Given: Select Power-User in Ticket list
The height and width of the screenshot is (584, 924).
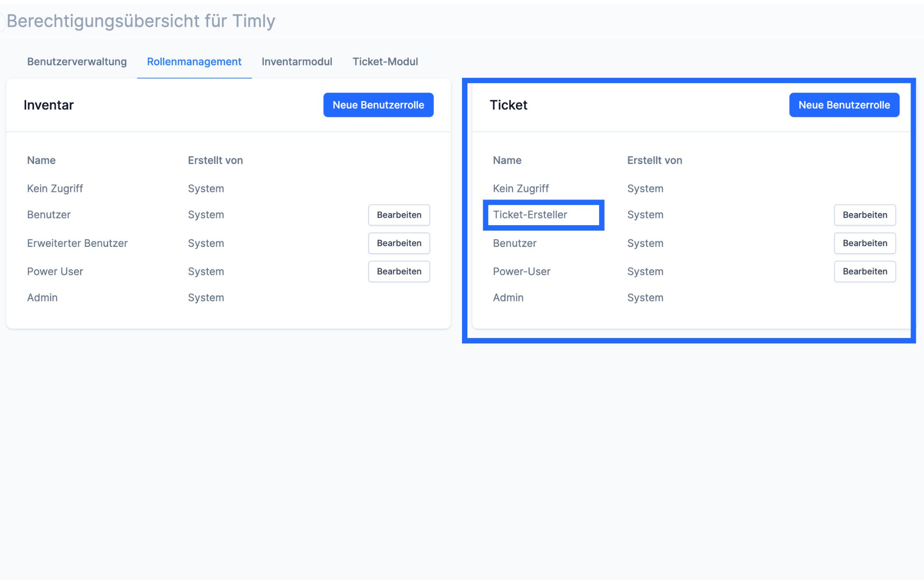Looking at the screenshot, I should point(522,271).
